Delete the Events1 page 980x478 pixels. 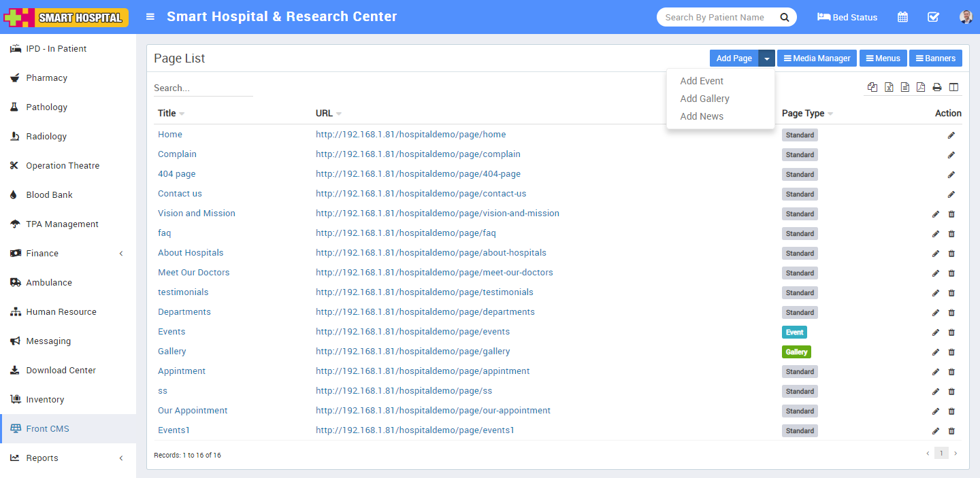click(951, 431)
